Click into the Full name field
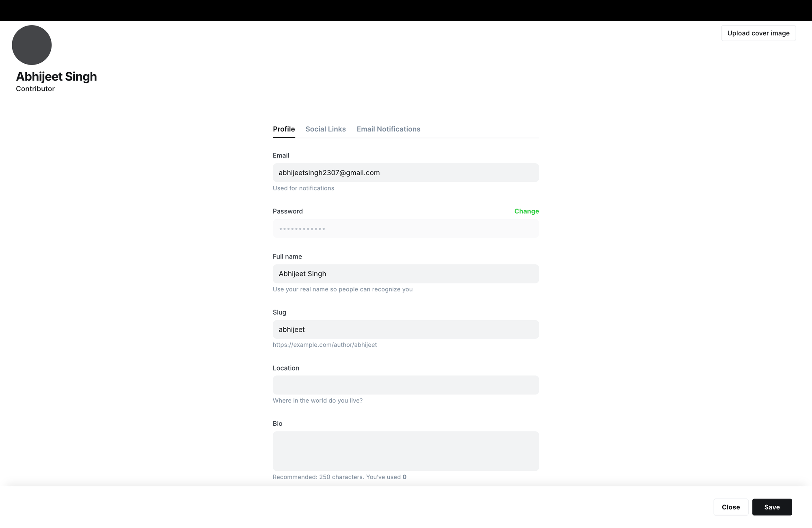812x528 pixels. coord(405,274)
